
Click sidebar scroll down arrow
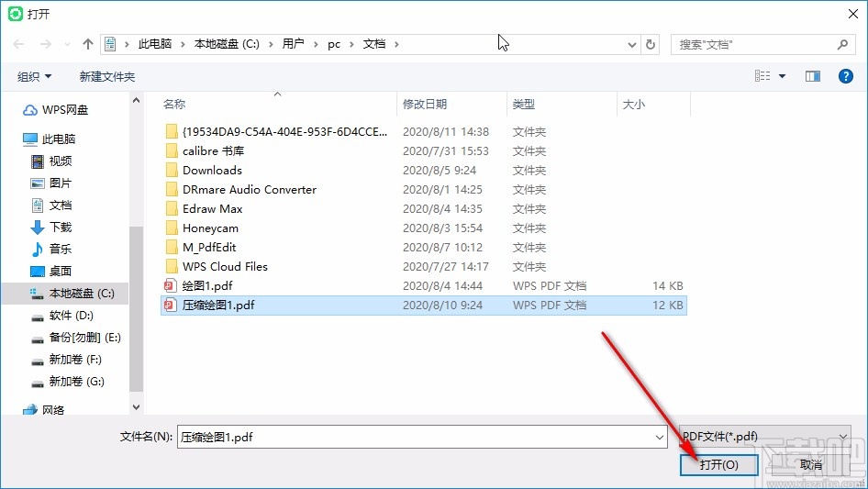[x=136, y=407]
